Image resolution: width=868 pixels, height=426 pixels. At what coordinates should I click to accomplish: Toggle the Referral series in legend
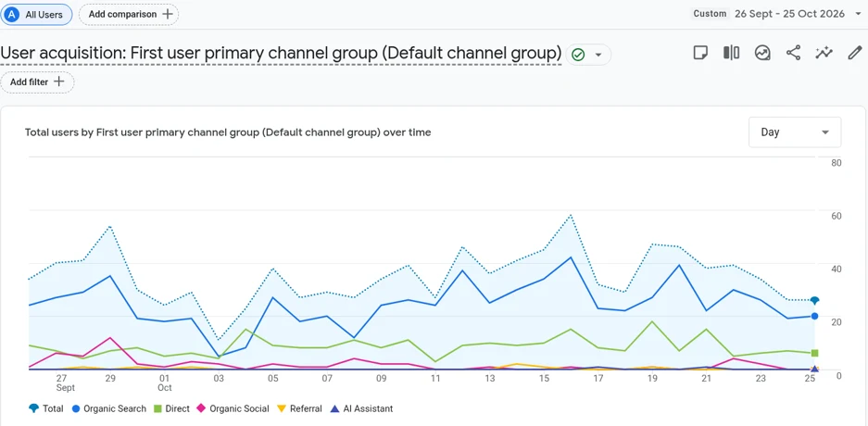click(x=299, y=408)
